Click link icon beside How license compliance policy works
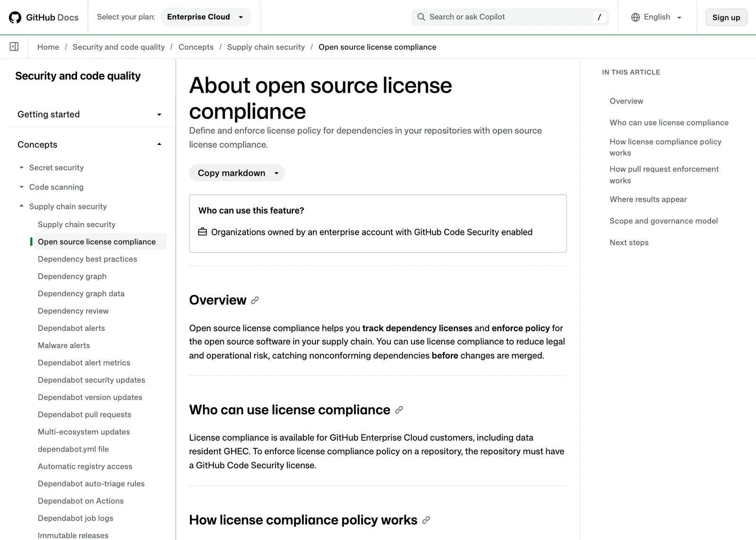Viewport: 756px width, 540px height. tap(426, 520)
